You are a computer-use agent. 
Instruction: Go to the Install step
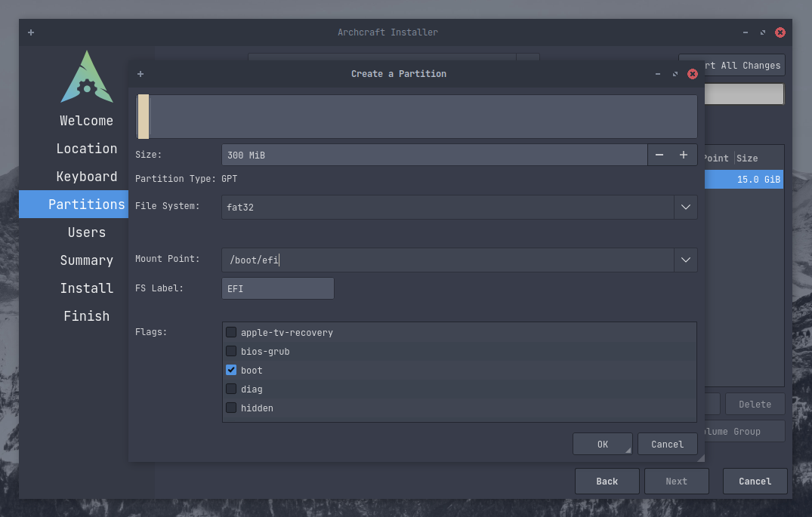[x=86, y=288]
